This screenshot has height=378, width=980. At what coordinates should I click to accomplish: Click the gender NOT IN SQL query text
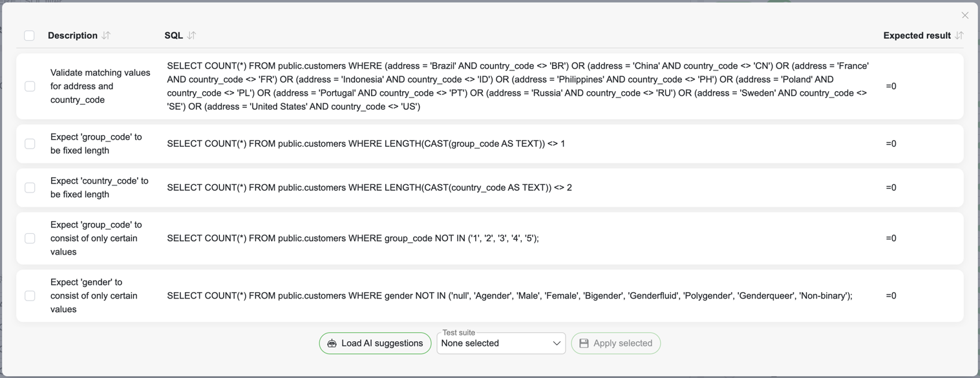509,296
